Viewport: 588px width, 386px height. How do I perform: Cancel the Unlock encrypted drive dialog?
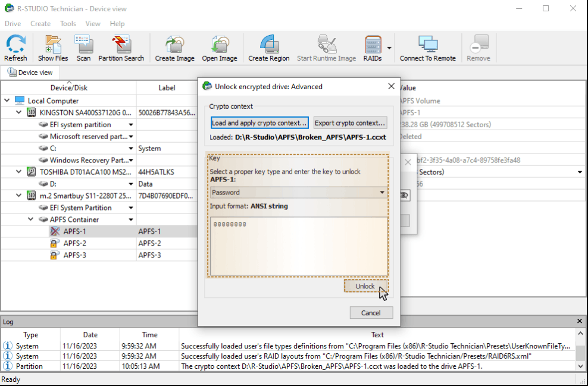(x=371, y=313)
